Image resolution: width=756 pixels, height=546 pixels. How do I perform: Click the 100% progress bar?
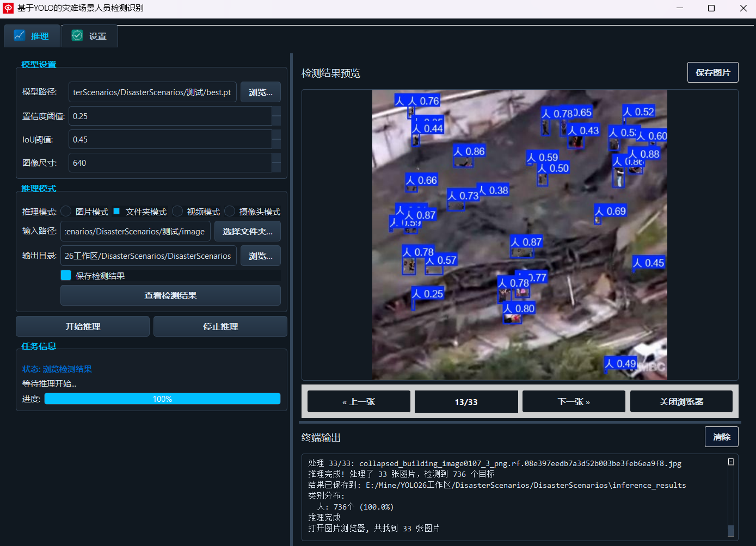pyautogui.click(x=162, y=399)
